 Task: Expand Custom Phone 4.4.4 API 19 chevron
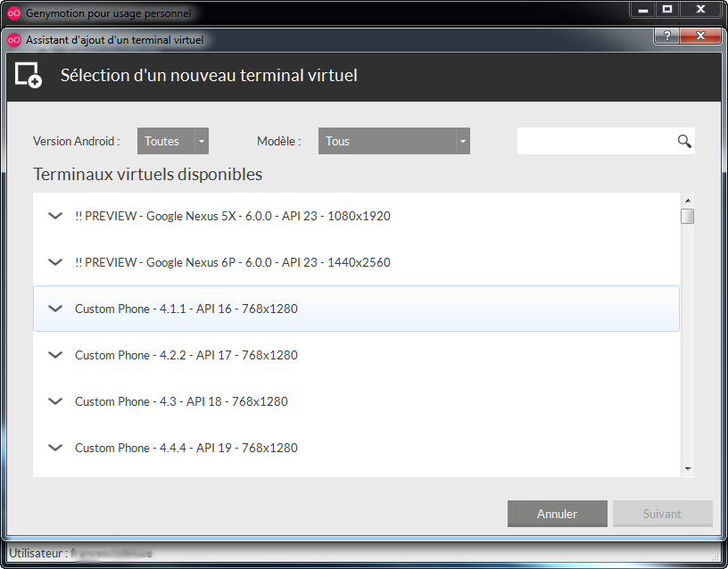point(55,448)
